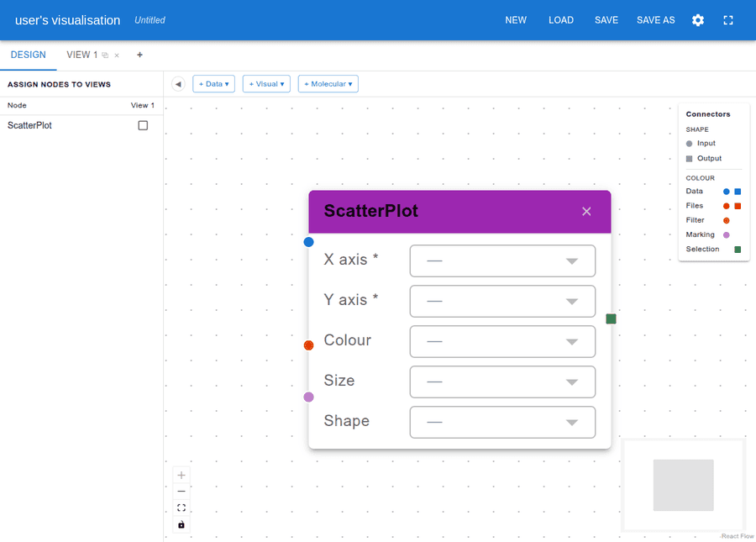
Task: Click the View 1 column header
Action: point(143,105)
